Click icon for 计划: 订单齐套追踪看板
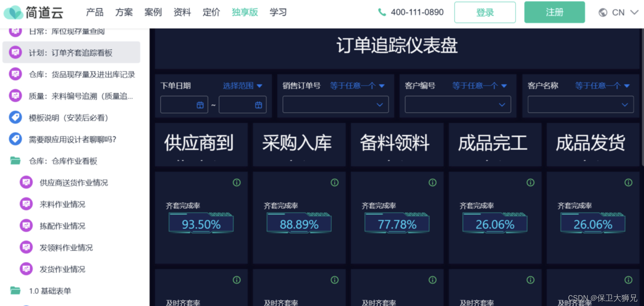 pyautogui.click(x=15, y=52)
